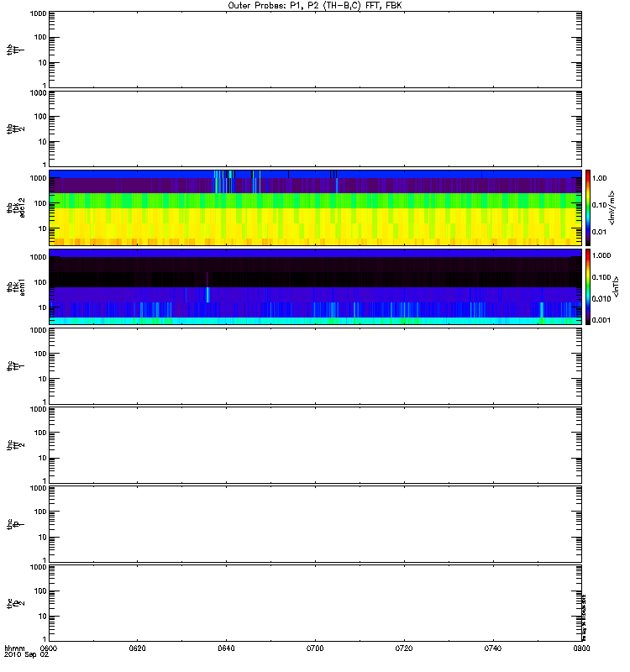This screenshot has height=672, width=630.
Task: Click the 0.01 value on edc12 color bar
Action: [599, 232]
